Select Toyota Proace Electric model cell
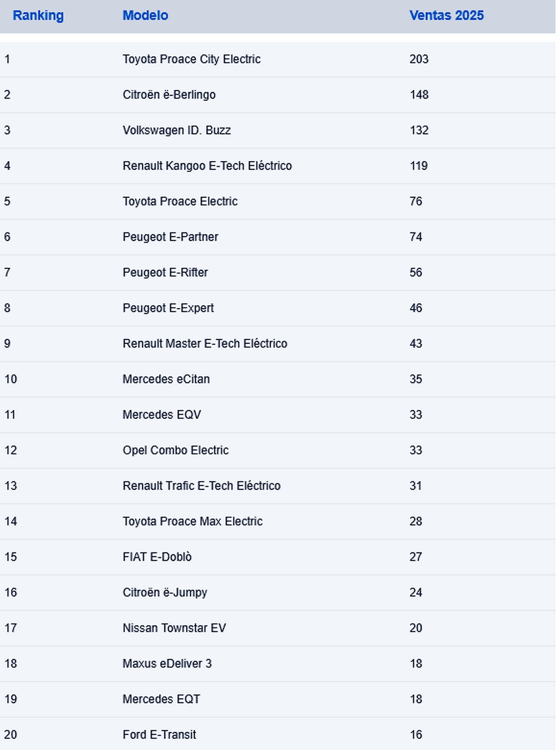This screenshot has width=560, height=750. point(180,201)
